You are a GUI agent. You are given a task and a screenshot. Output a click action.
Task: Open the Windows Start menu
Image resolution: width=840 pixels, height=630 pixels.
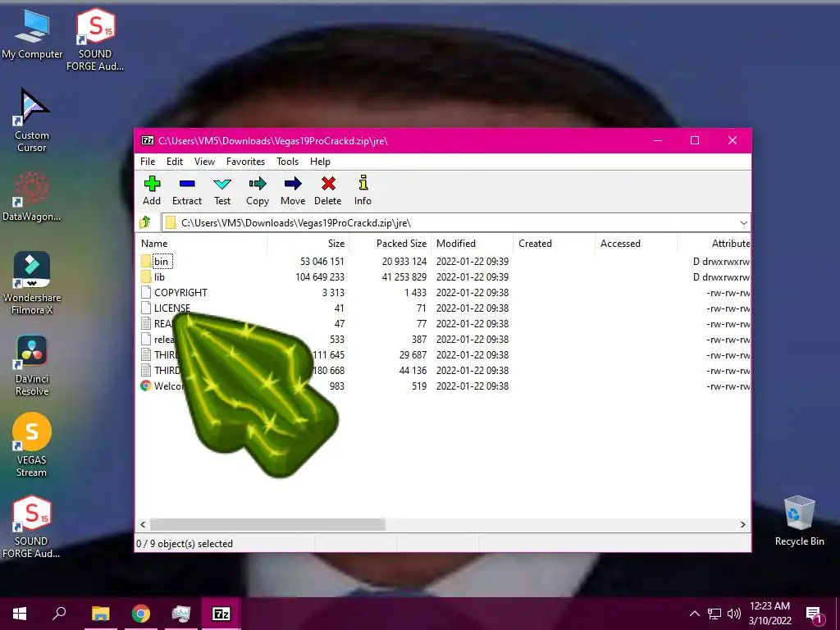(x=20, y=614)
